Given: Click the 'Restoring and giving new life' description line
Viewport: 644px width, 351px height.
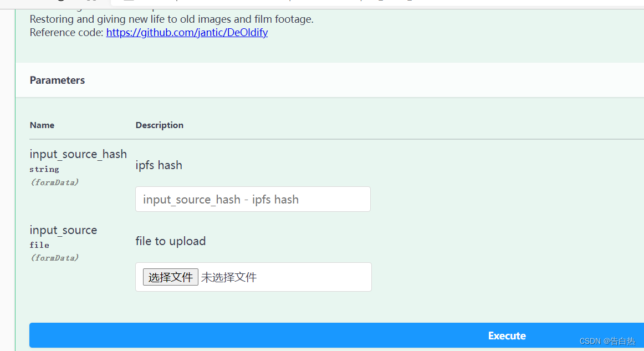Looking at the screenshot, I should (172, 19).
